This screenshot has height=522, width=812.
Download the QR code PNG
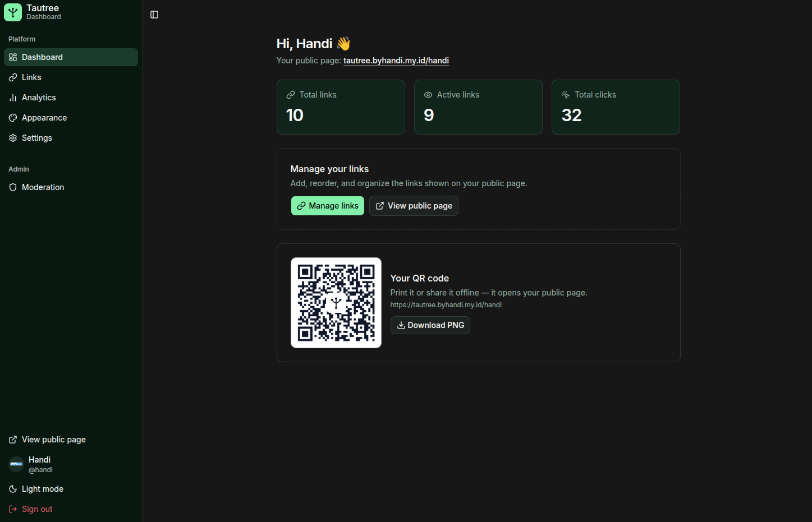pos(430,325)
